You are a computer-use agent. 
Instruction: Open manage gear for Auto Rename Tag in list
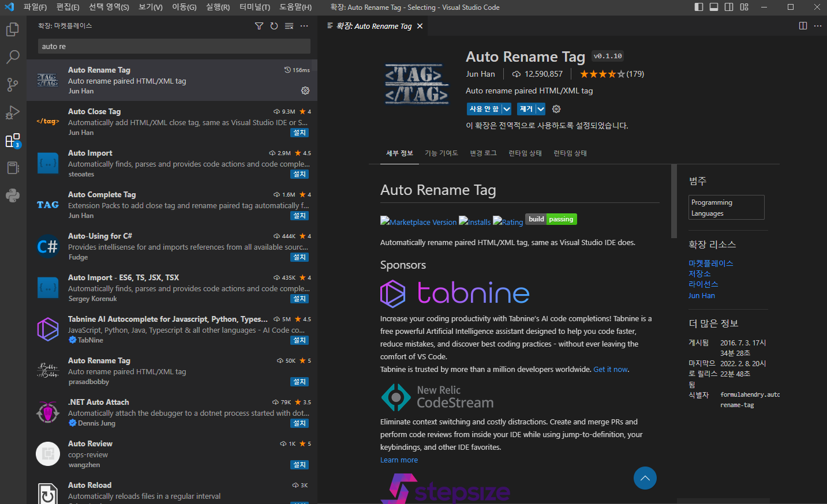coord(305,91)
